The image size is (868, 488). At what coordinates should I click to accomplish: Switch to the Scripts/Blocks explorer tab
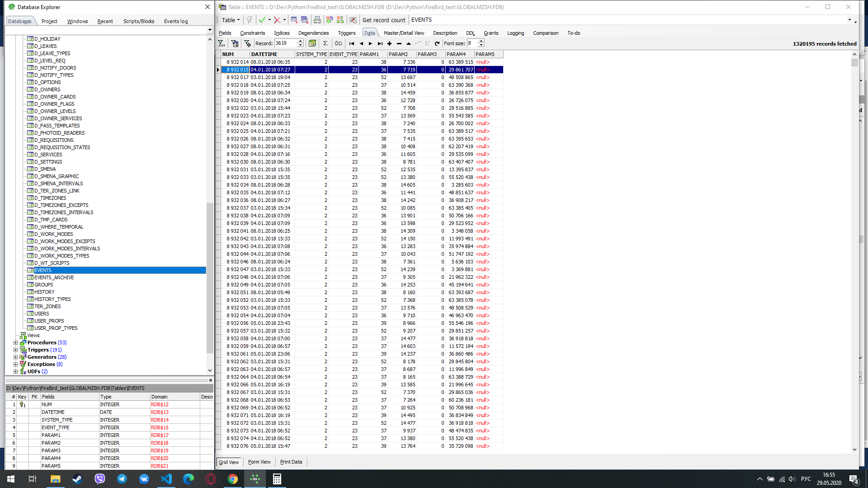139,21
